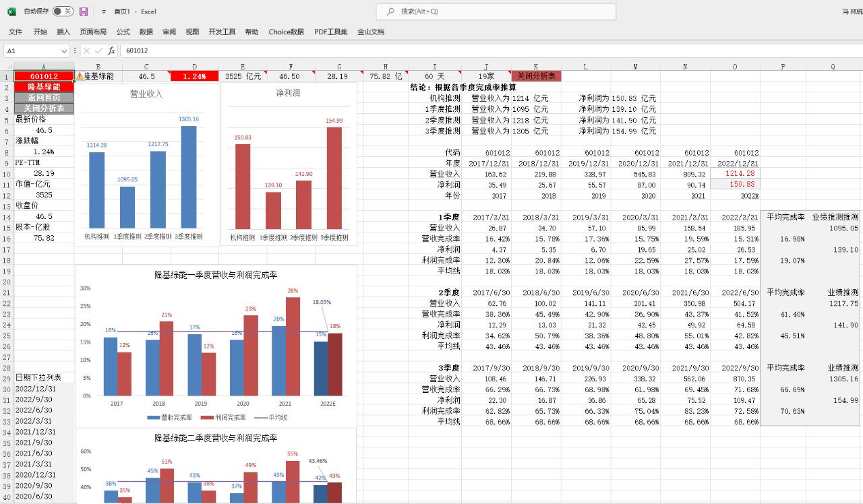Image resolution: width=863 pixels, height=504 pixels.
Task: Open Insert Function via the fx icon
Action: [112, 51]
